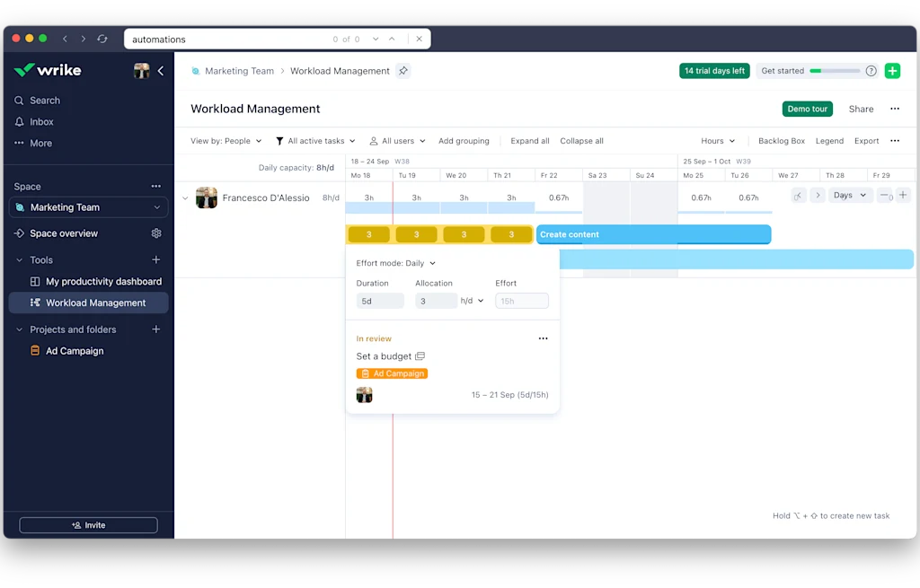Click the Ad Campaign tag
This screenshot has width=920, height=588.
[392, 373]
